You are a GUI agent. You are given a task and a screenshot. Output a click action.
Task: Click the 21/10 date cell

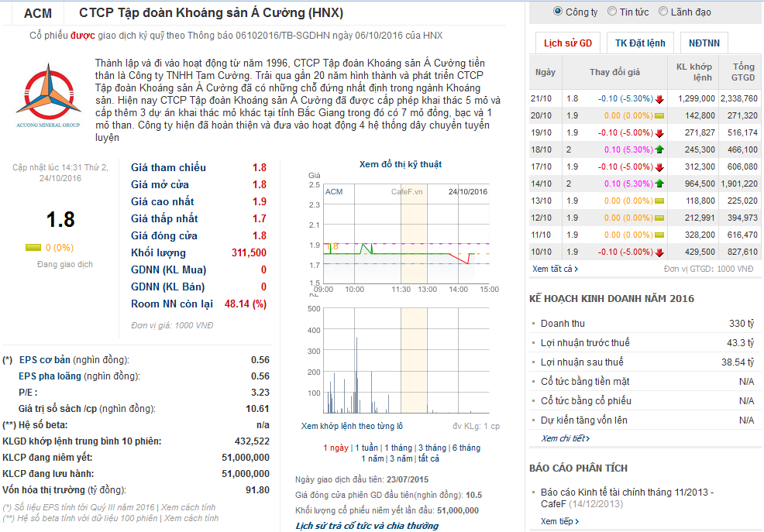coord(542,99)
